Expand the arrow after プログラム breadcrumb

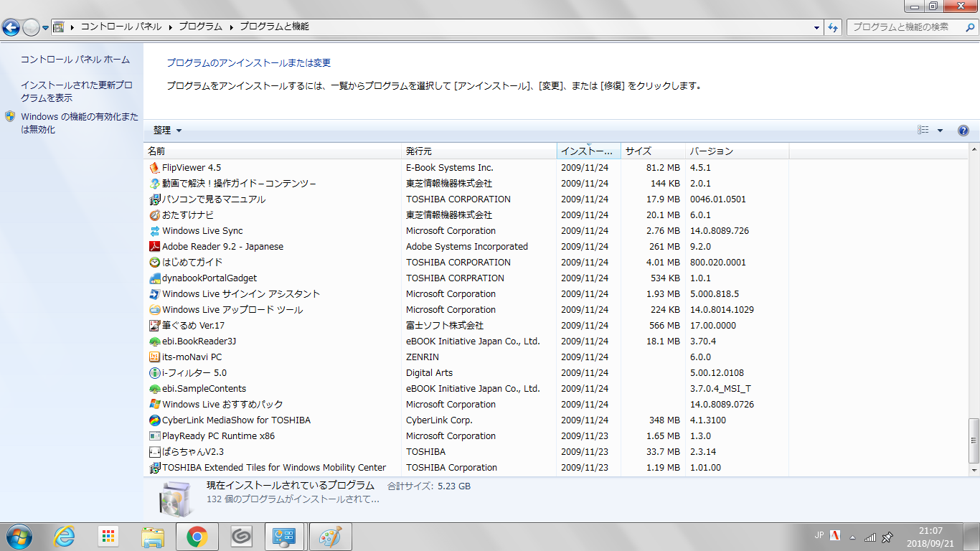pyautogui.click(x=232, y=27)
